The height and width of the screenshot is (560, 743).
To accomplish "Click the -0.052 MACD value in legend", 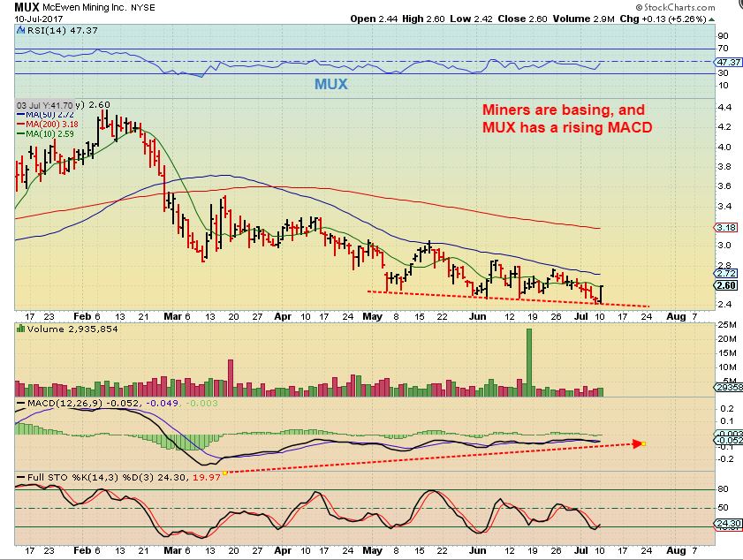I will [123, 403].
